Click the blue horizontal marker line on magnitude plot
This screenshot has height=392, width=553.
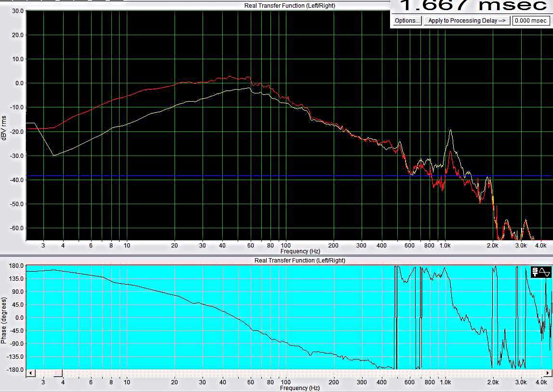tap(288, 175)
